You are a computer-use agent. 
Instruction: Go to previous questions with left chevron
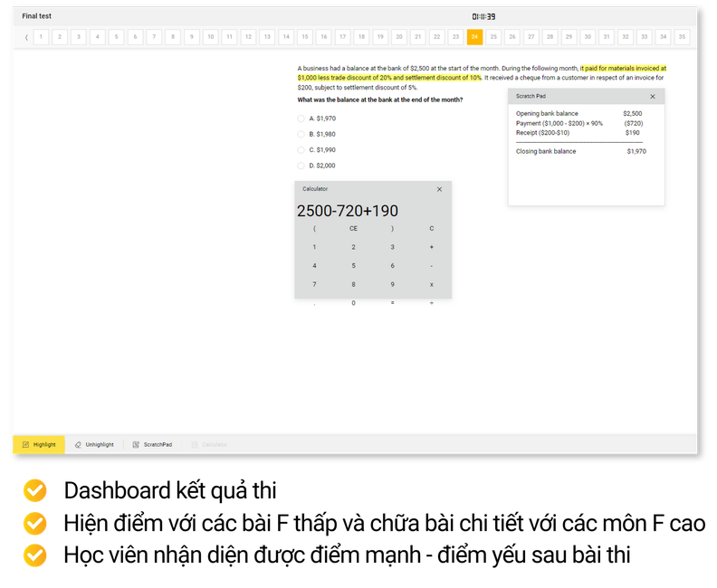click(26, 37)
